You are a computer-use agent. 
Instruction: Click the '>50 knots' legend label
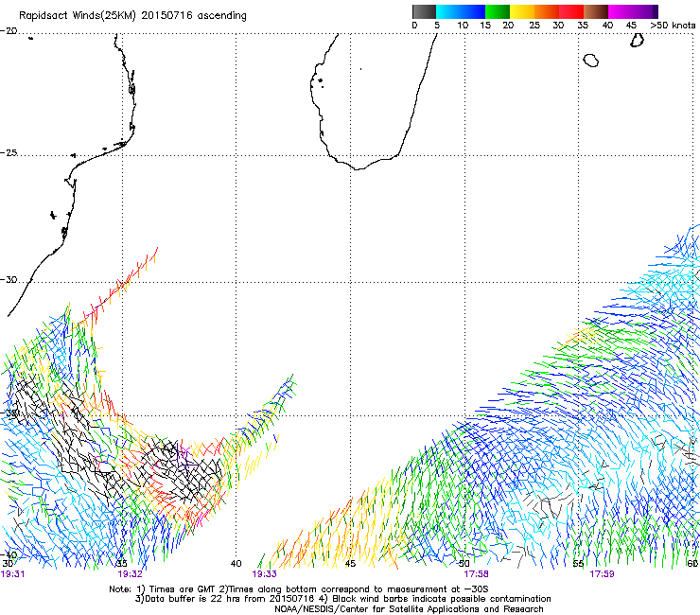click(673, 26)
